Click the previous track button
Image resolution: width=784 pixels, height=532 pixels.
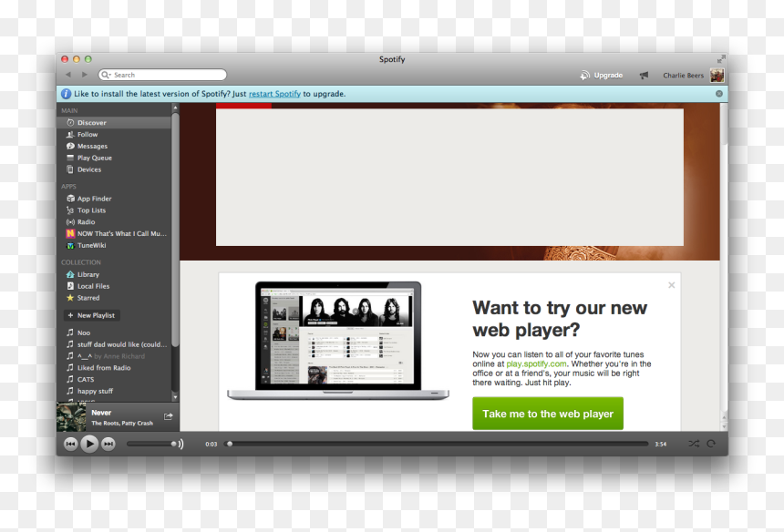pos(70,444)
